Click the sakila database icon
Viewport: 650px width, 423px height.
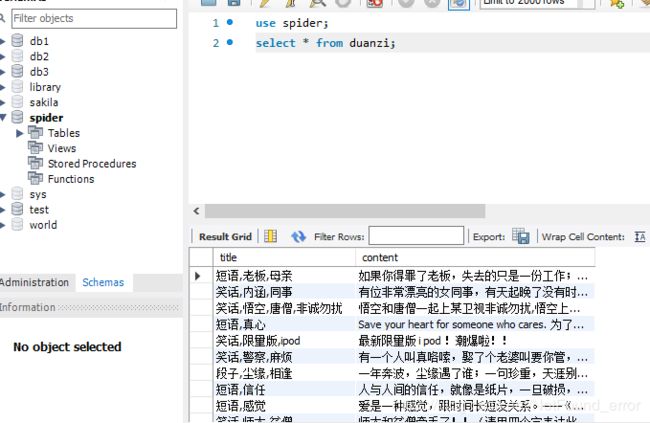coord(17,102)
